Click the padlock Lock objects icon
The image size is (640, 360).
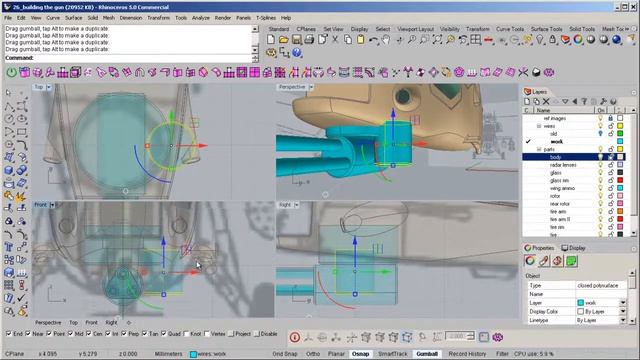point(553,40)
